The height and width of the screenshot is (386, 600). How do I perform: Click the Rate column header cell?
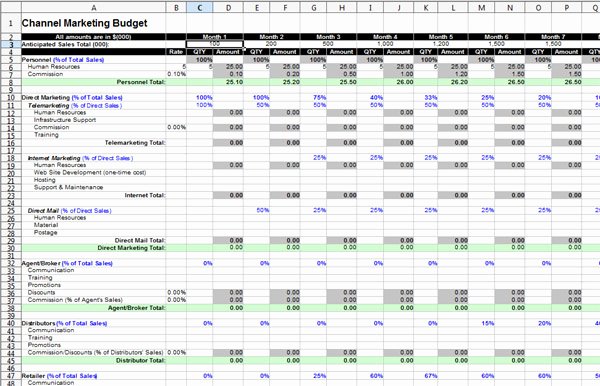[x=176, y=52]
